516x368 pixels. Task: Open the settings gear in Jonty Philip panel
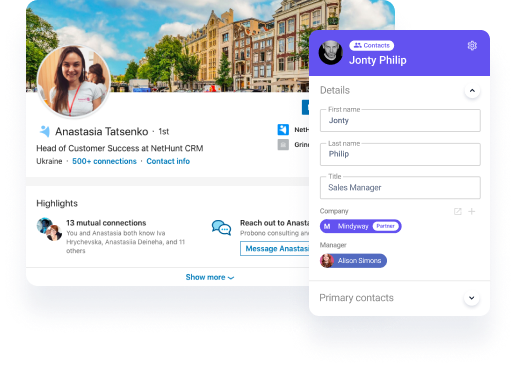tap(472, 46)
